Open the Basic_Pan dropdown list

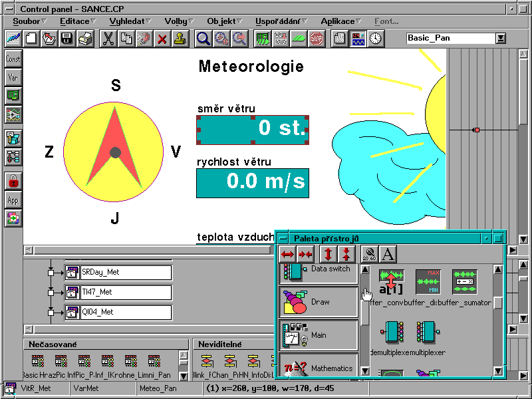(500, 38)
